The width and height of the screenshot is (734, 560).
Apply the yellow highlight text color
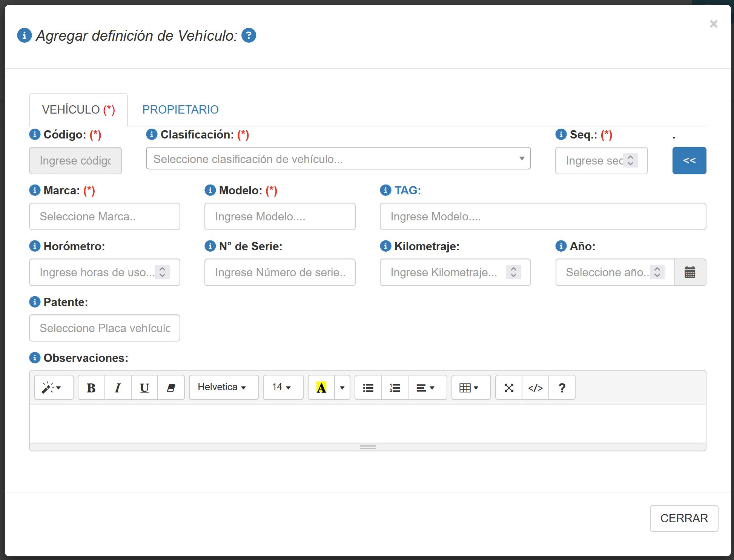tap(321, 388)
